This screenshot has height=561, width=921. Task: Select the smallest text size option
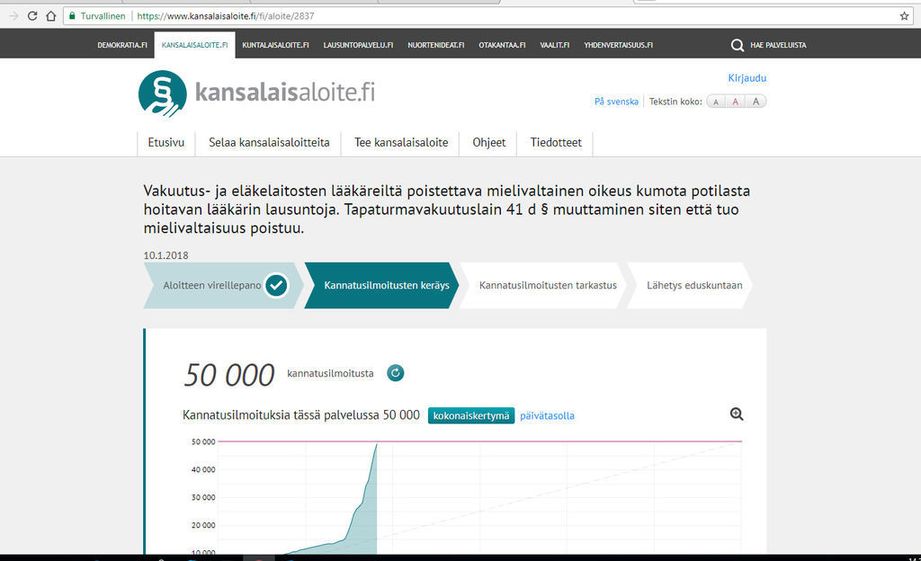pos(716,101)
